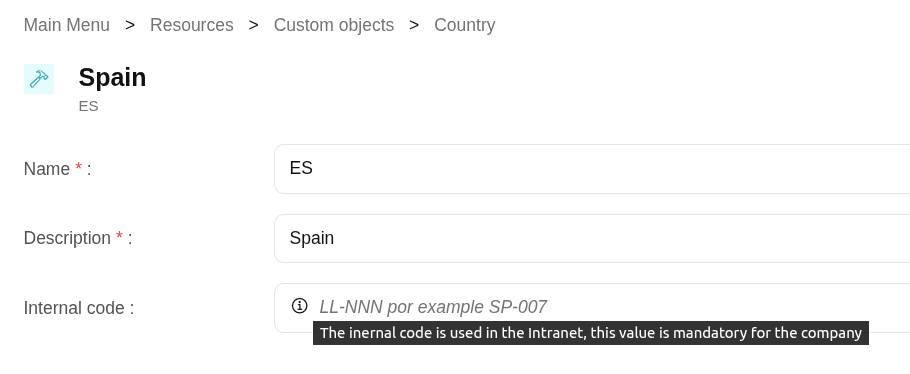Click the separator arrow after Custom objects

(414, 25)
